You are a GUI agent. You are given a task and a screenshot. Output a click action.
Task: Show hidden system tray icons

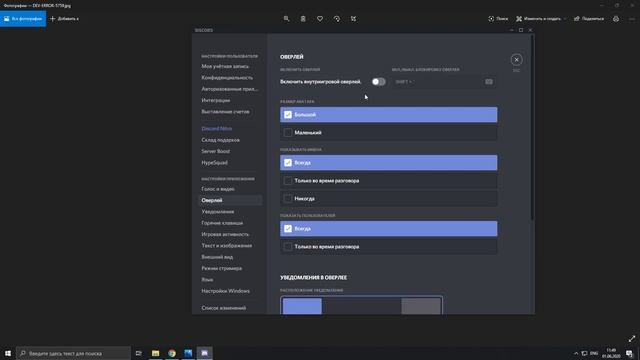pyautogui.click(x=576, y=353)
